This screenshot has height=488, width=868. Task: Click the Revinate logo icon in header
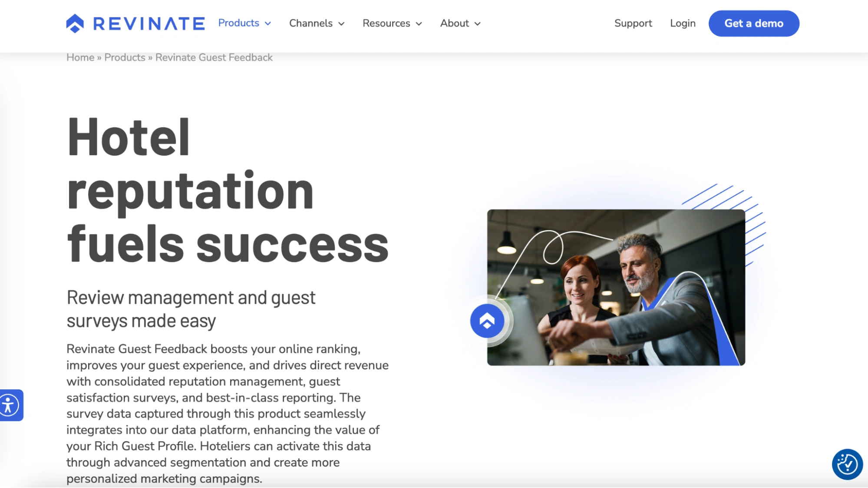[x=75, y=23]
